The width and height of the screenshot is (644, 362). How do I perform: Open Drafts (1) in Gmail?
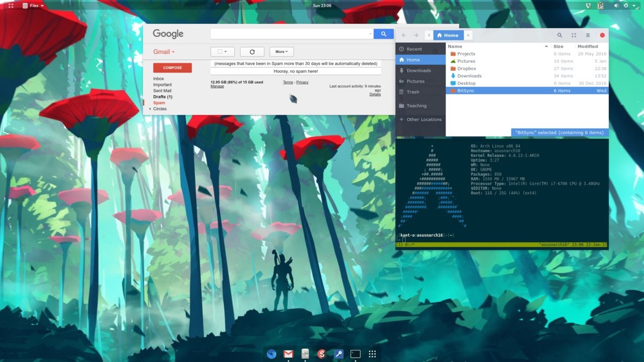coord(163,97)
